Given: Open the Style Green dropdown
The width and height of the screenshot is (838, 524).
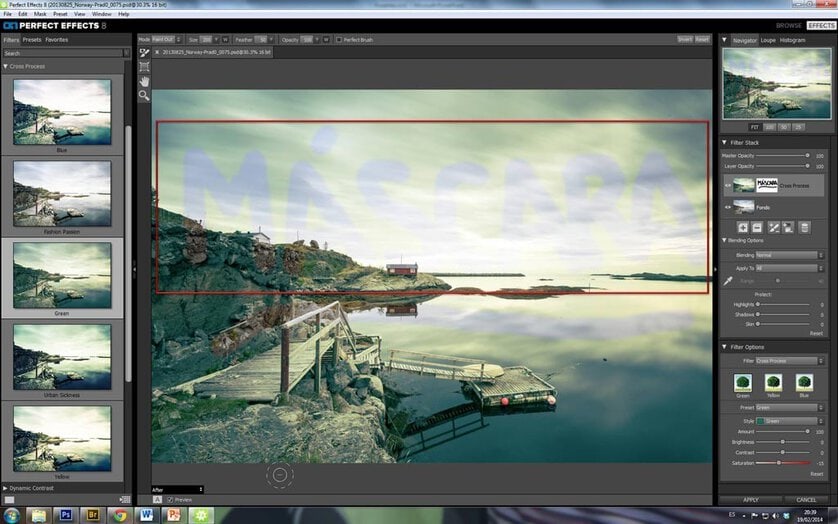Looking at the screenshot, I should pos(789,421).
